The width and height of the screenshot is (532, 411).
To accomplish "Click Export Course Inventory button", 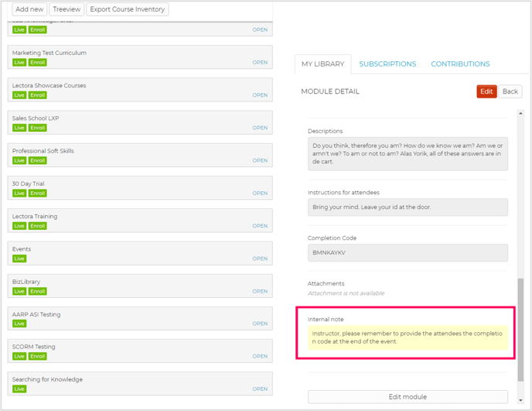I will [127, 9].
